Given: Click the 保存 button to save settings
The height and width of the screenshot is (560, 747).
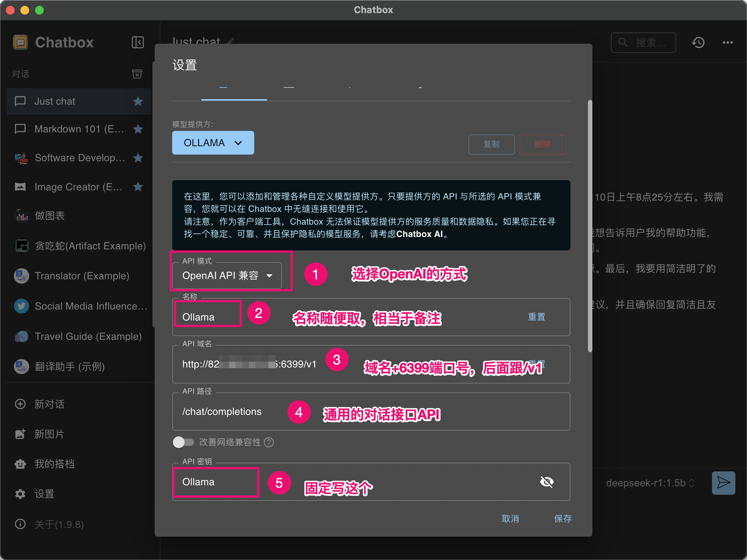Looking at the screenshot, I should 563,519.
